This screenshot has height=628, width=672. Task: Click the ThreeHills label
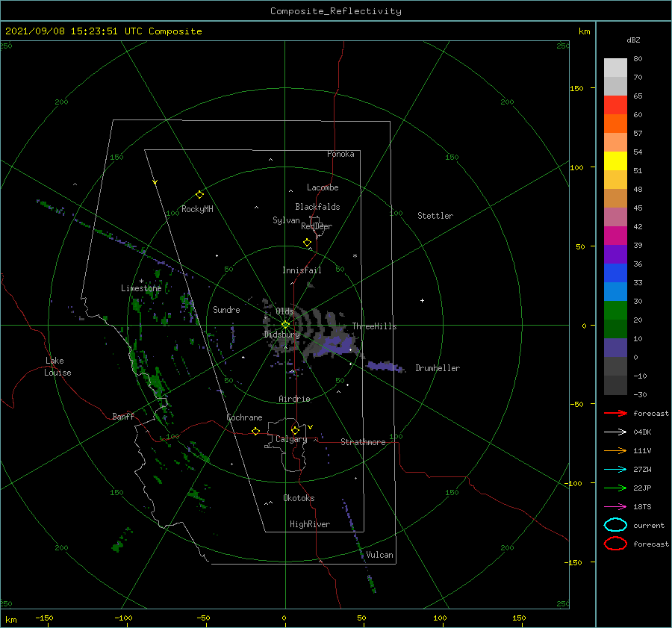[x=375, y=326]
